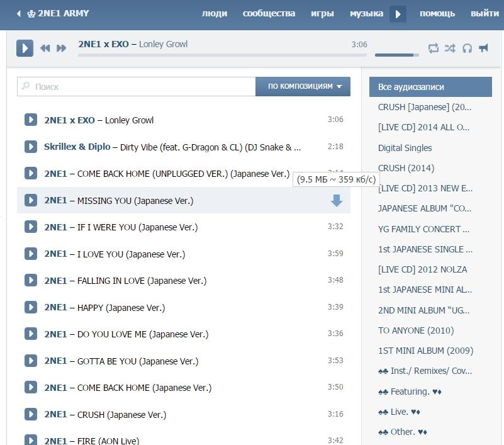Screen dimensions: 504x445
Task: Open [LIVE CD] 2014 ALL O... album
Action: [x=423, y=127]
